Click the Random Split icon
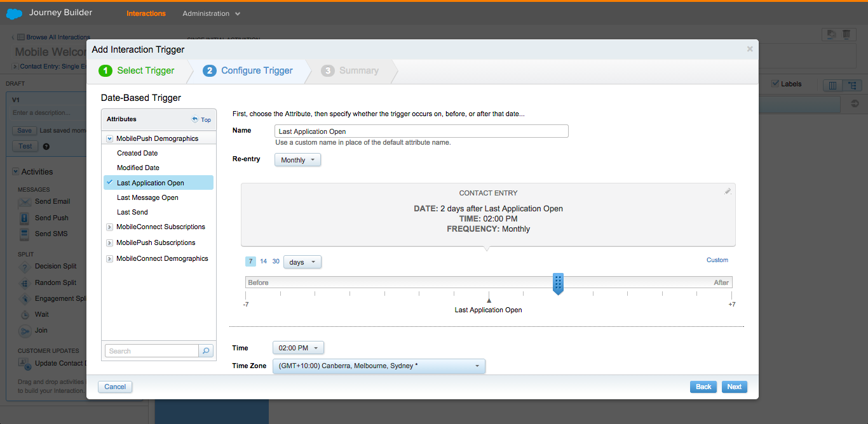This screenshot has width=868, height=424. click(25, 282)
